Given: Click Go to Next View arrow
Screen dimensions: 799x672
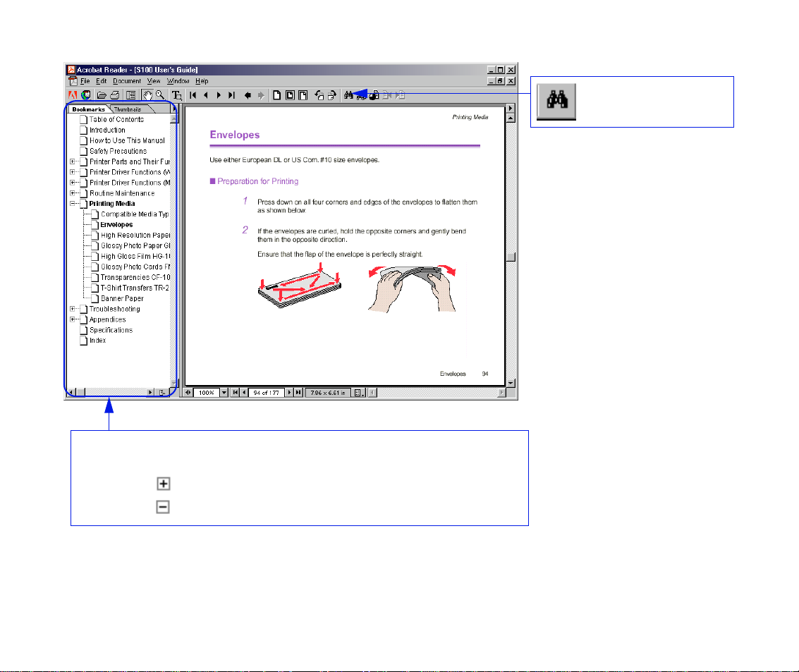Looking at the screenshot, I should click(261, 95).
